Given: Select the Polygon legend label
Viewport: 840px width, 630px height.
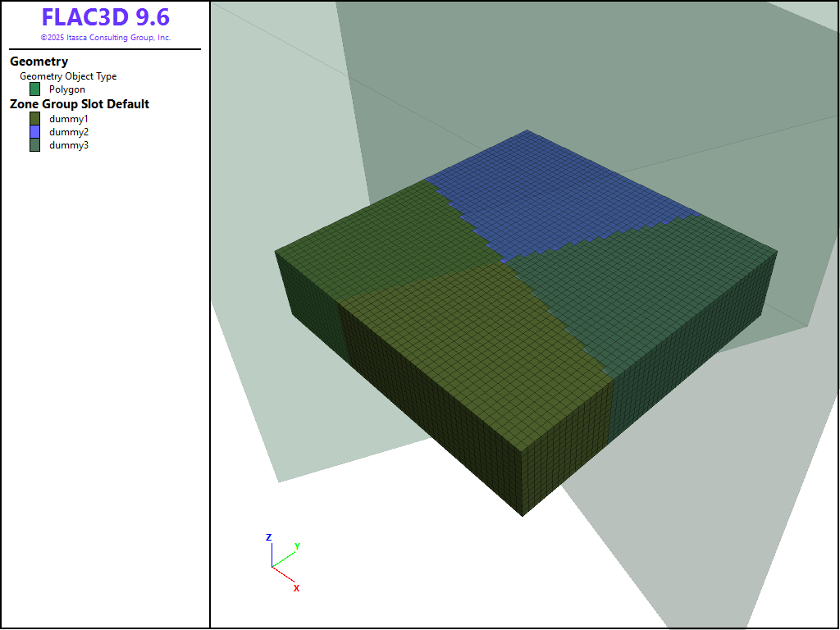Looking at the screenshot, I should 66,89.
